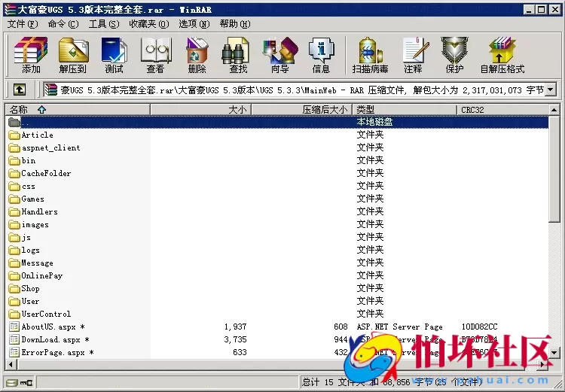Select the DownLoad.aspx file icon

[14, 339]
